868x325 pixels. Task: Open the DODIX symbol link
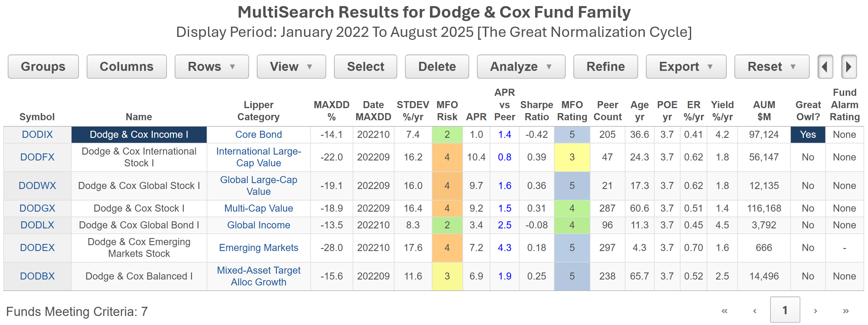click(x=37, y=134)
